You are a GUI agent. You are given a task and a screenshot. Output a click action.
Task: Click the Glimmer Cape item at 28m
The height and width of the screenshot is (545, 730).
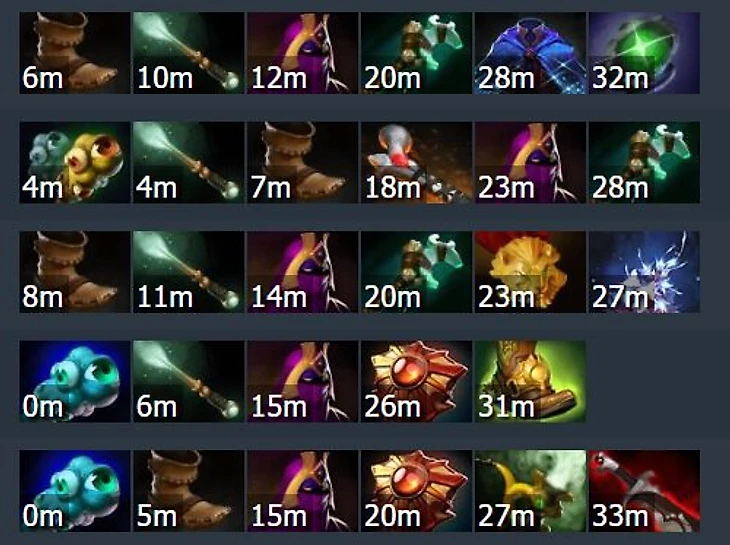tap(530, 53)
